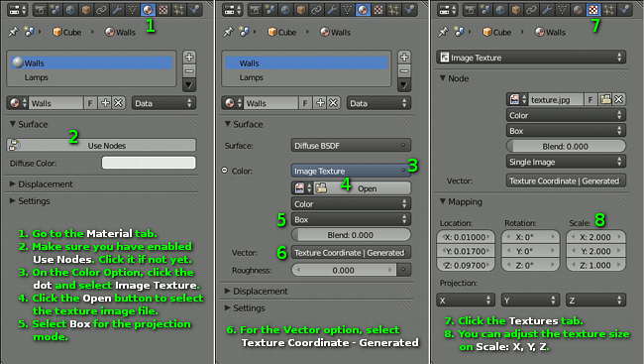
Task: Click the Cube object breadcrumb in left panel
Action: pyautogui.click(x=67, y=32)
